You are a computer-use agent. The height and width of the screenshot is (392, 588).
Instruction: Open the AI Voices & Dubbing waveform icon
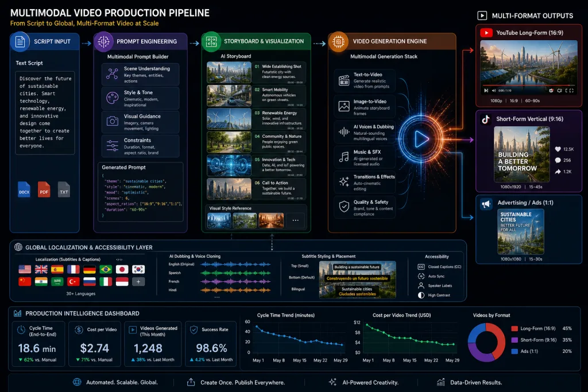344,131
